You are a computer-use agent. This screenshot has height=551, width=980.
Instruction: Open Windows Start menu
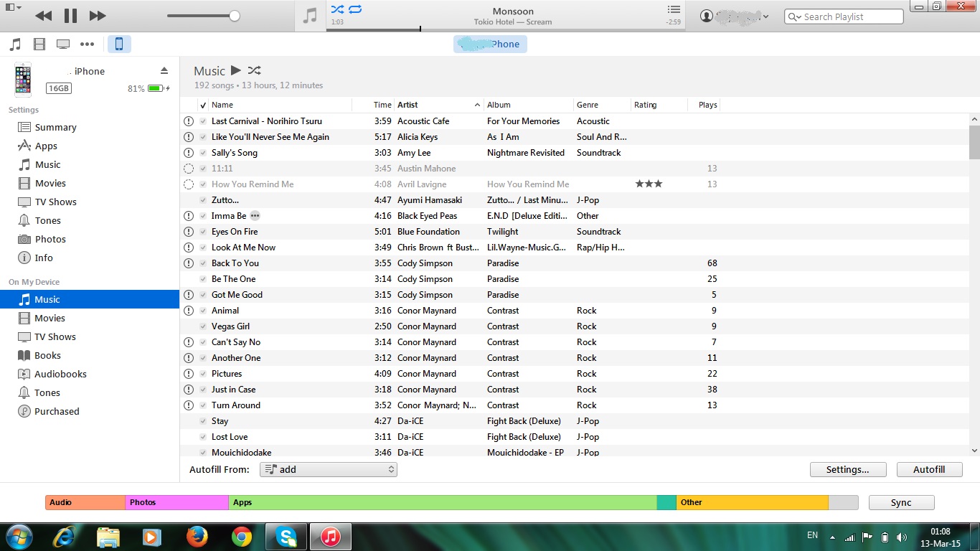pyautogui.click(x=18, y=536)
